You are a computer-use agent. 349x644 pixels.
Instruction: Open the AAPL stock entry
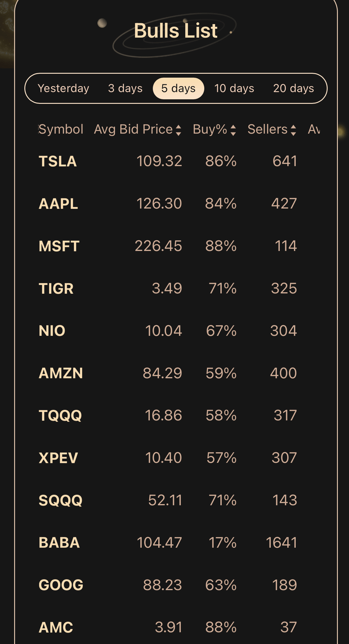tap(58, 204)
